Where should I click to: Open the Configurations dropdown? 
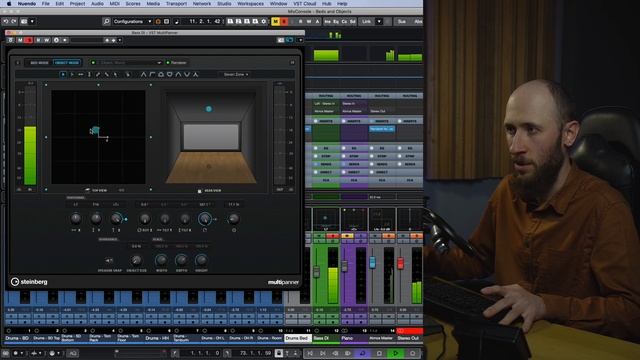[132, 21]
